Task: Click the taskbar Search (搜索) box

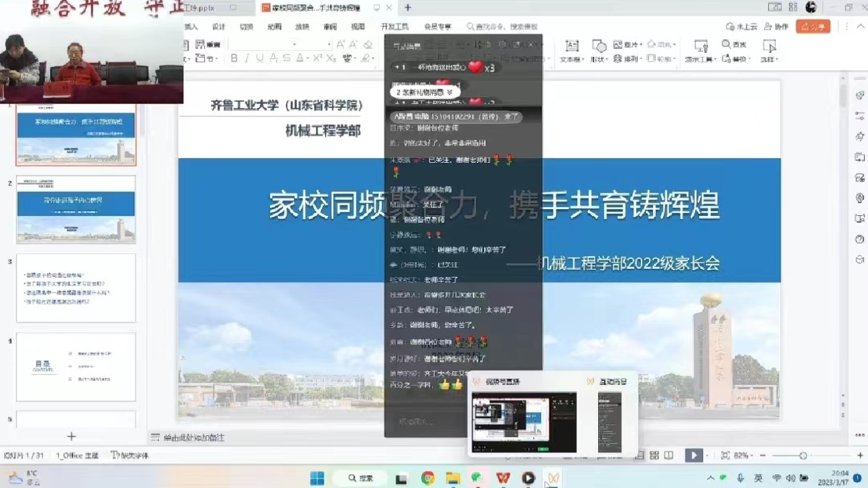Action: tap(359, 478)
